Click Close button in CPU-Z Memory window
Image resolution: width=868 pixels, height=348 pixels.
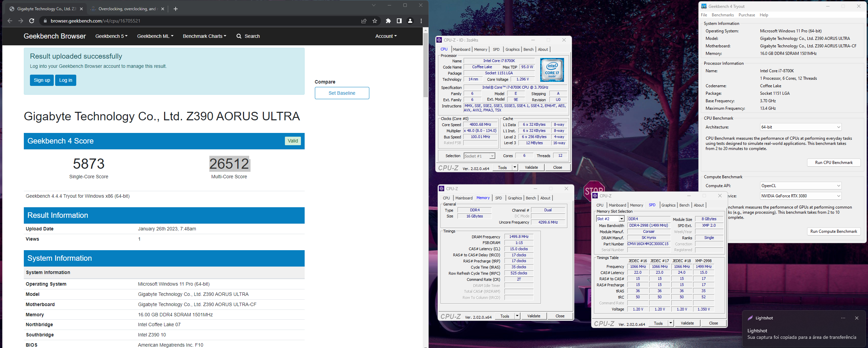(560, 316)
